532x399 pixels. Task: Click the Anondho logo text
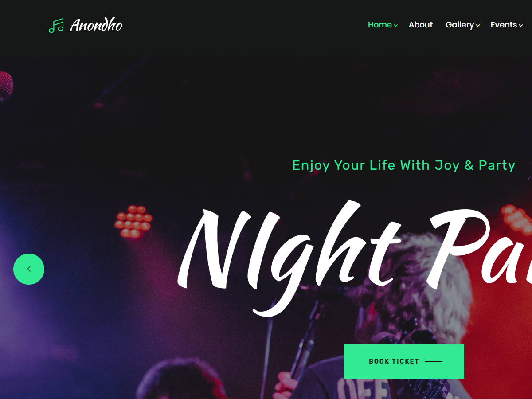tap(96, 25)
